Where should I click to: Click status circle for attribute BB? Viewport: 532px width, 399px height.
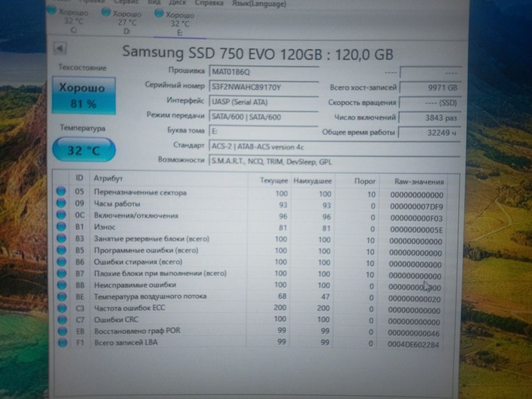(62, 285)
